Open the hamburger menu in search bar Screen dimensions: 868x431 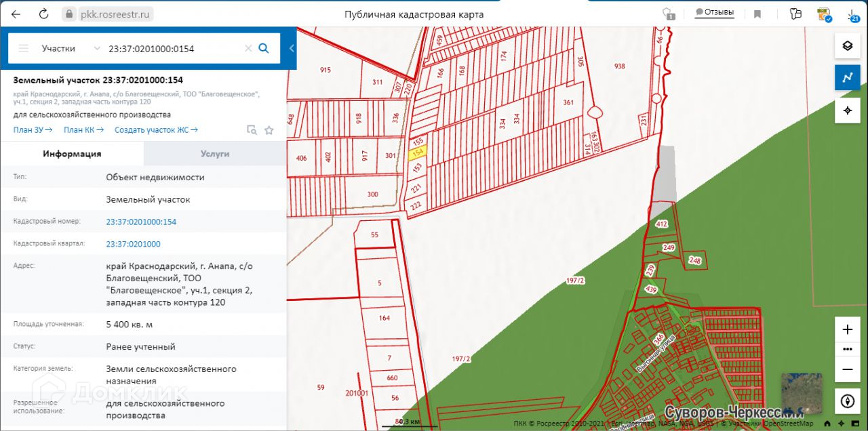[24, 48]
